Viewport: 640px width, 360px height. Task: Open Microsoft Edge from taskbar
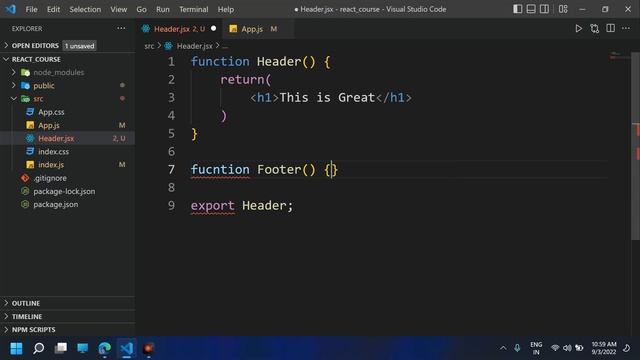(104, 348)
